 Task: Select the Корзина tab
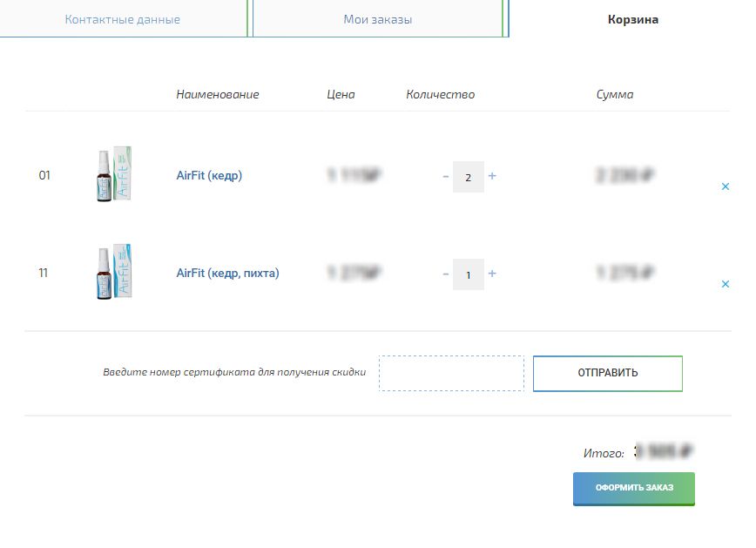pyautogui.click(x=632, y=19)
